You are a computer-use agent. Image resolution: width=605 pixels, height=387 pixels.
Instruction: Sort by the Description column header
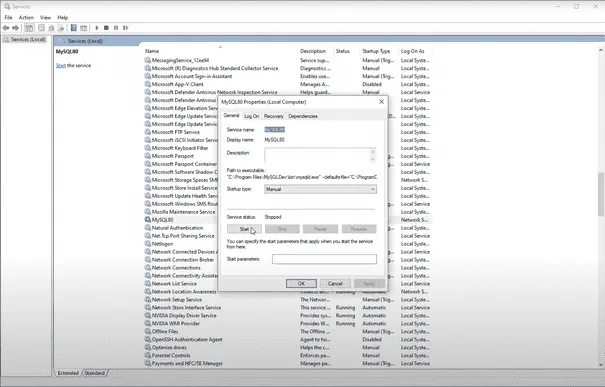[316, 51]
